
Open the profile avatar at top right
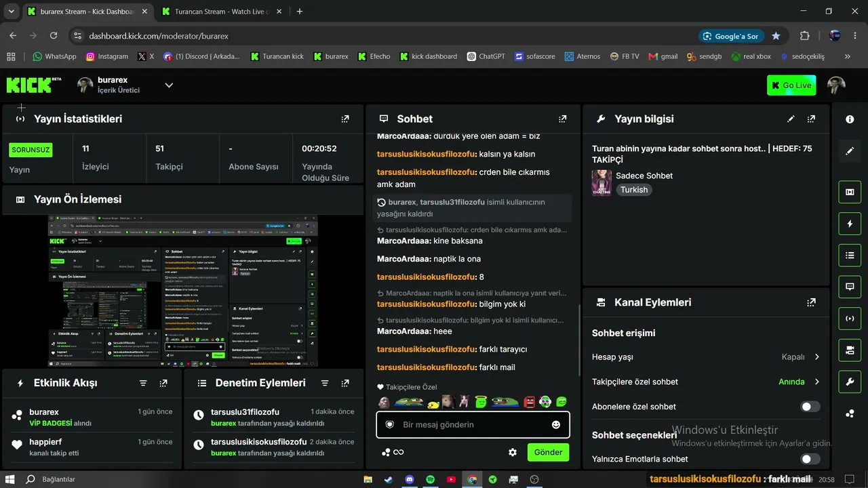pyautogui.click(x=836, y=85)
